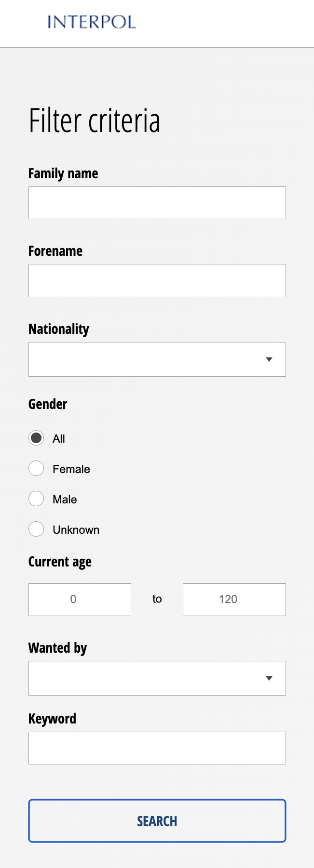Select the Female gender option
Screen dimensions: 314x868
click(x=36, y=469)
